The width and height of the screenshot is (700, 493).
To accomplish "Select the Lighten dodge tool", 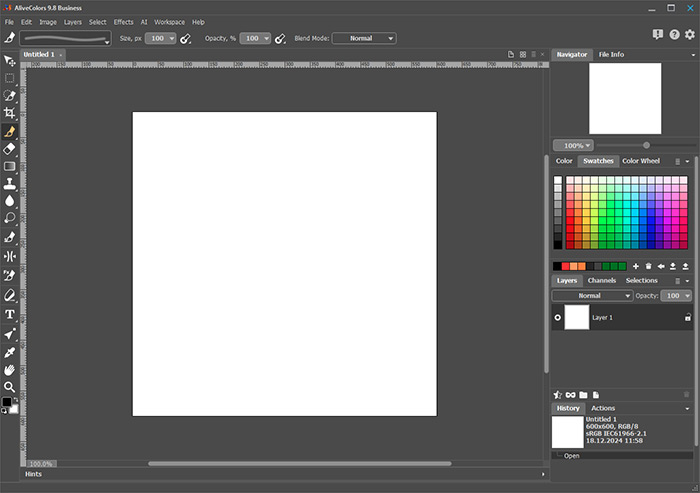I will pos(9,218).
